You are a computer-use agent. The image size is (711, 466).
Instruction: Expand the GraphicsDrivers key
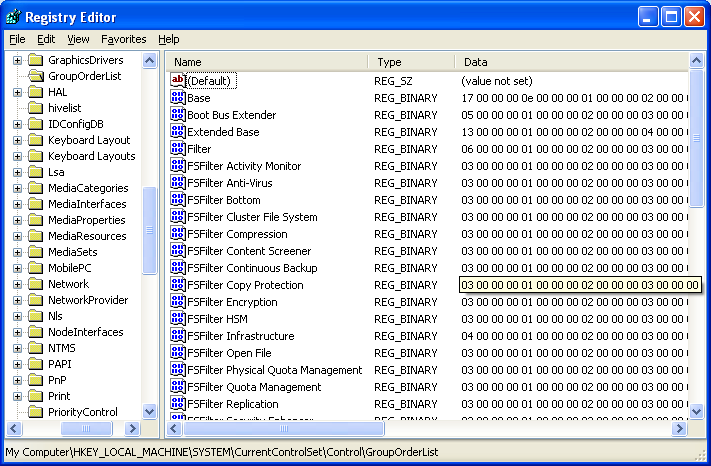click(x=17, y=60)
